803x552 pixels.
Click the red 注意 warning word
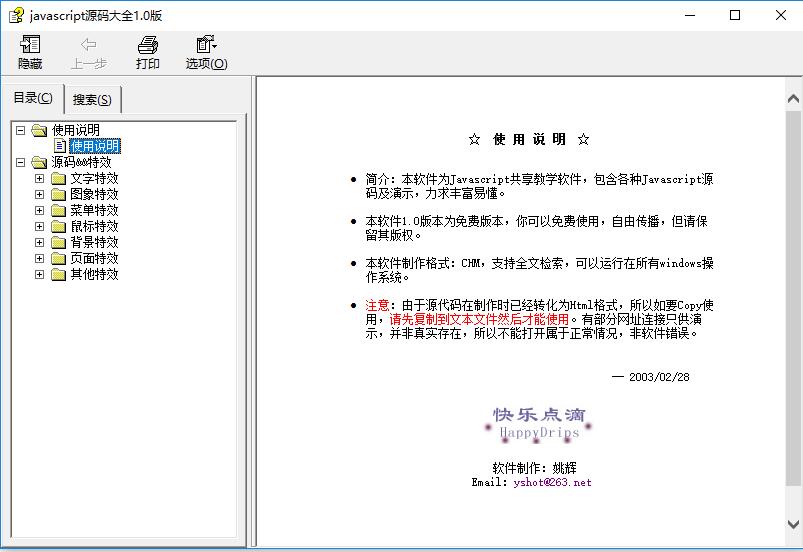377,306
